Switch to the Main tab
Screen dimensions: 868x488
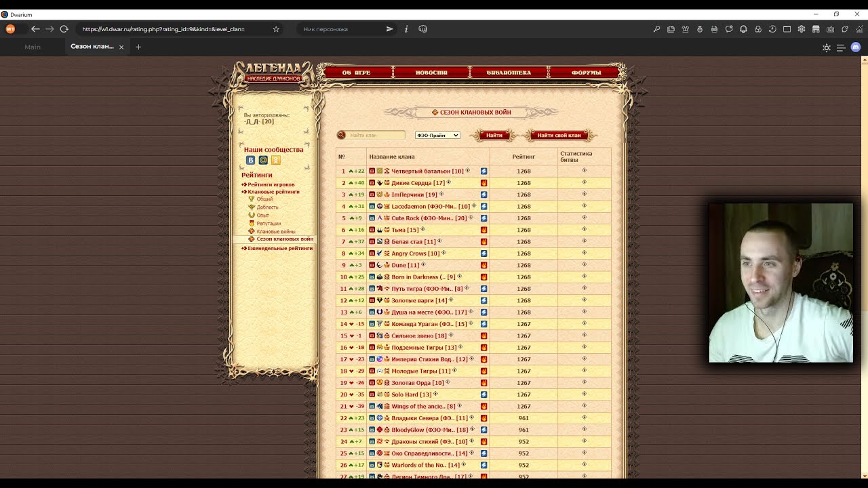click(x=33, y=47)
